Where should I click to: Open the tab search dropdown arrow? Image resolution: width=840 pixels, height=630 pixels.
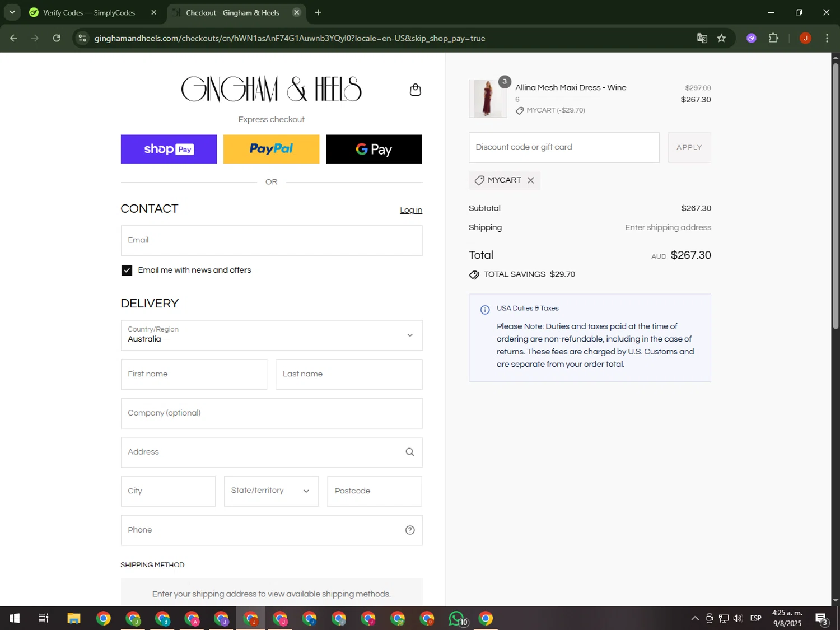pyautogui.click(x=12, y=12)
